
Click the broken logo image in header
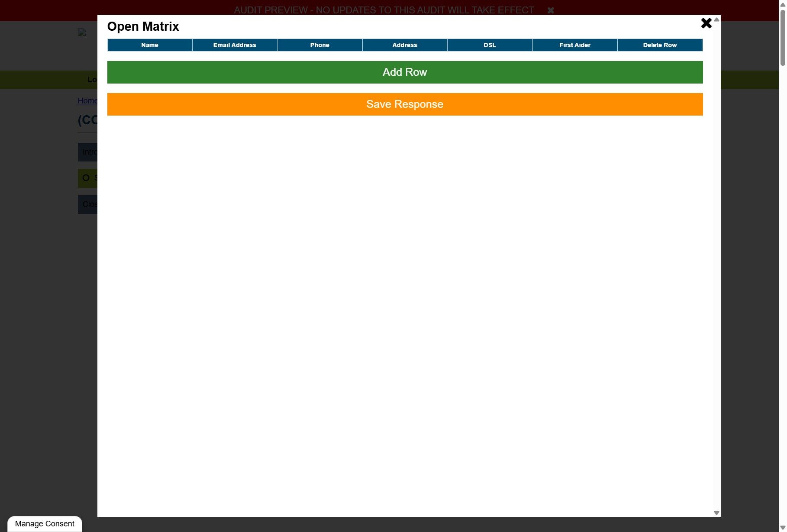click(x=82, y=32)
